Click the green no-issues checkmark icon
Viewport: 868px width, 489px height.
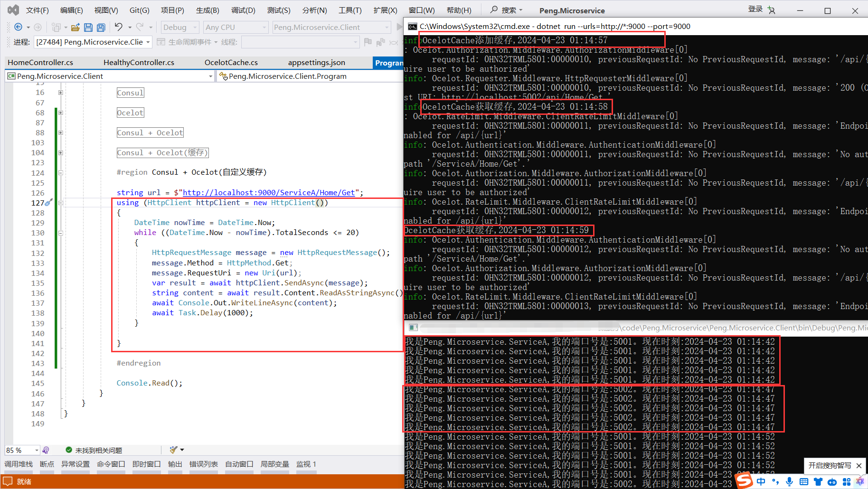(69, 450)
